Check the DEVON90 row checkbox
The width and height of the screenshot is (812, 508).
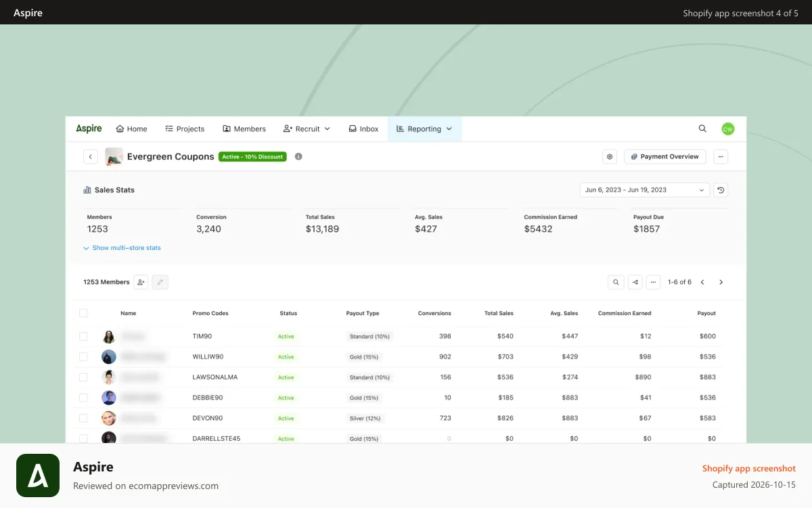(83, 418)
